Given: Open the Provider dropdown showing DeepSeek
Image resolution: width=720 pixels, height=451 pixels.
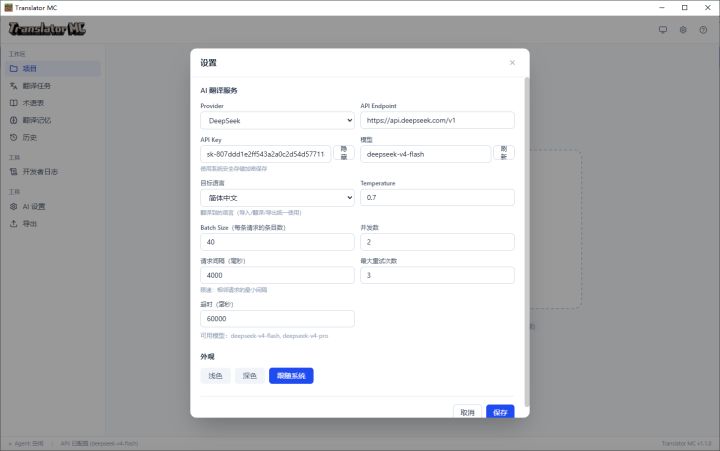Looking at the screenshot, I should 277,121.
